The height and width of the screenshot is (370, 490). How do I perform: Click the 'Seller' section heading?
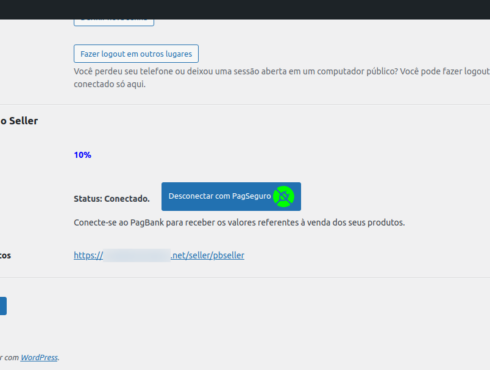19,121
